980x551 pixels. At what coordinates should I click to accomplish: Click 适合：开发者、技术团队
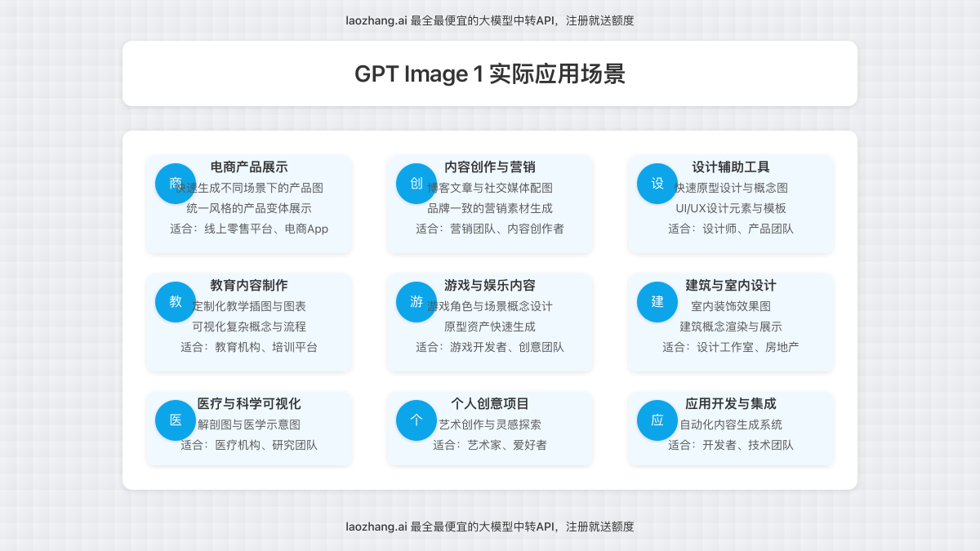731,445
